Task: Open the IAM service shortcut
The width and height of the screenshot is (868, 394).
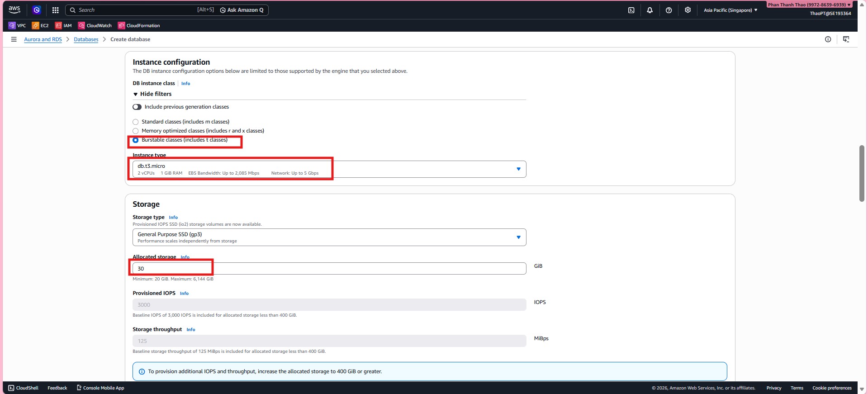Action: (63, 25)
